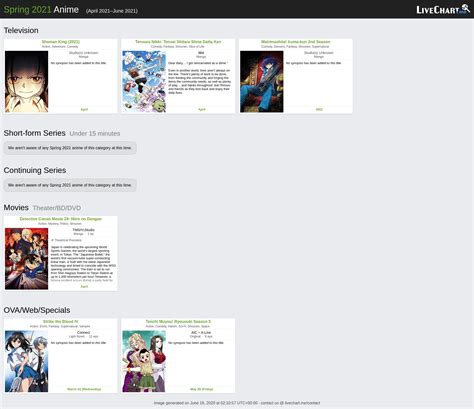
Task: Click the 2021 release date on Iruma-kun card
Action: [x=319, y=109]
